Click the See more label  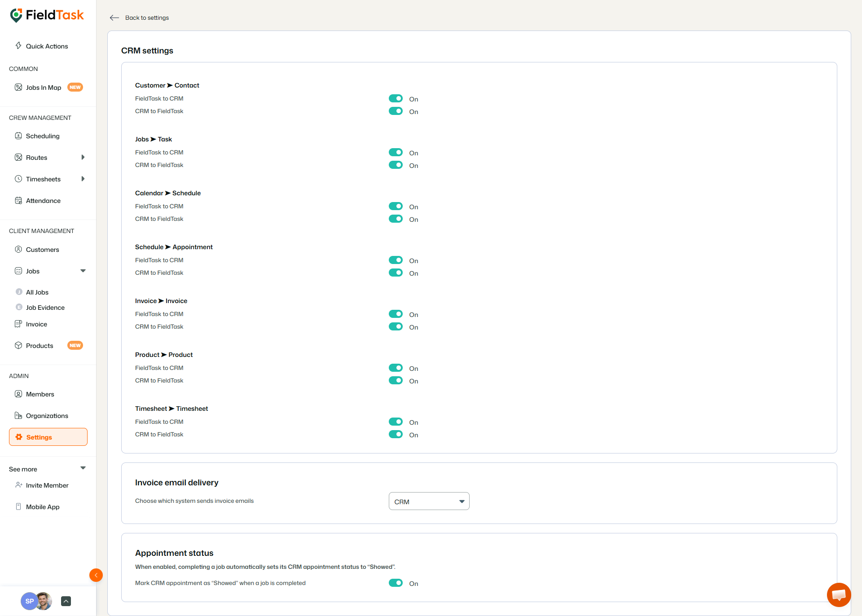click(x=23, y=469)
